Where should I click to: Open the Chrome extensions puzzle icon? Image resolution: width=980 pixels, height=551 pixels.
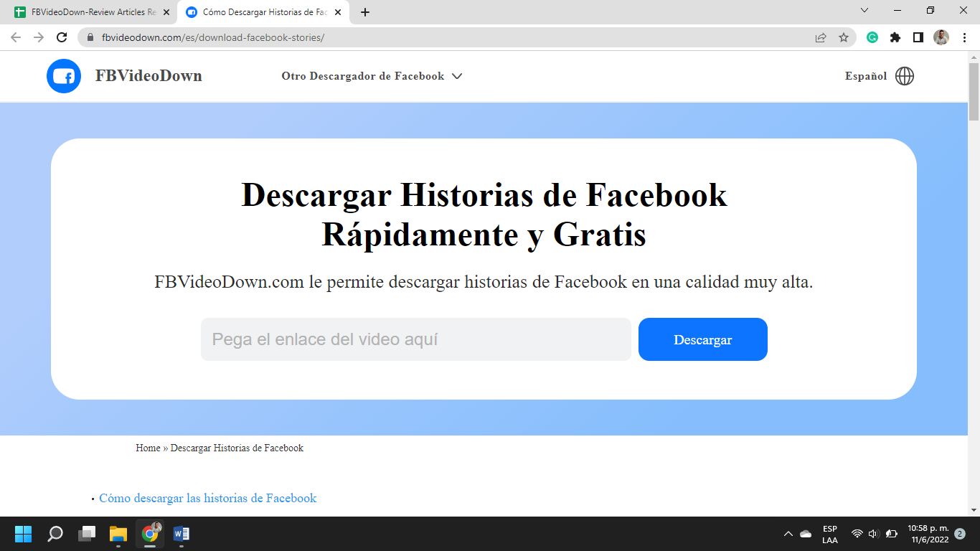tap(895, 37)
